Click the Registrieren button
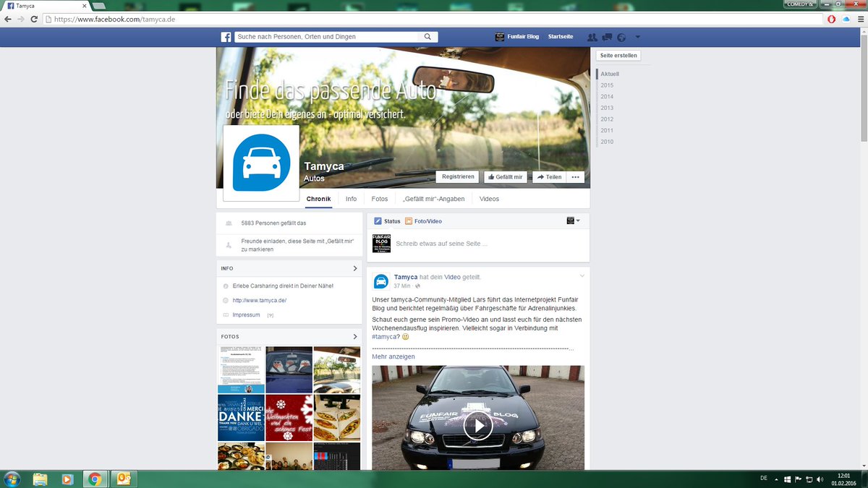Screen dimensions: 868x488 tap(458, 177)
